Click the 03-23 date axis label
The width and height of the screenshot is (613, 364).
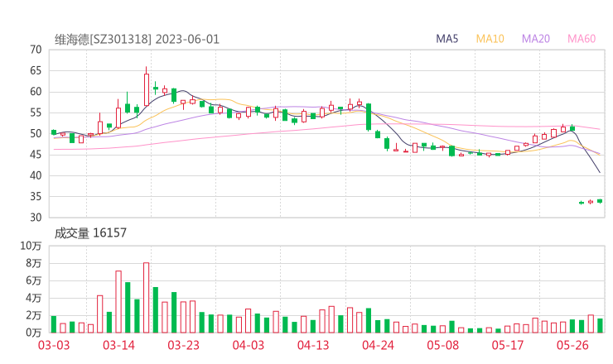coord(183,345)
